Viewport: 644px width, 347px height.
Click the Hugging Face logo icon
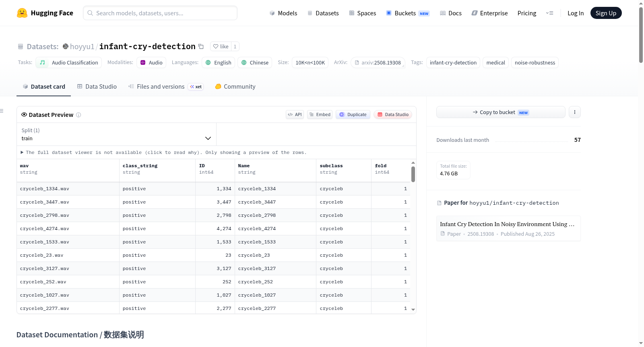click(x=22, y=13)
